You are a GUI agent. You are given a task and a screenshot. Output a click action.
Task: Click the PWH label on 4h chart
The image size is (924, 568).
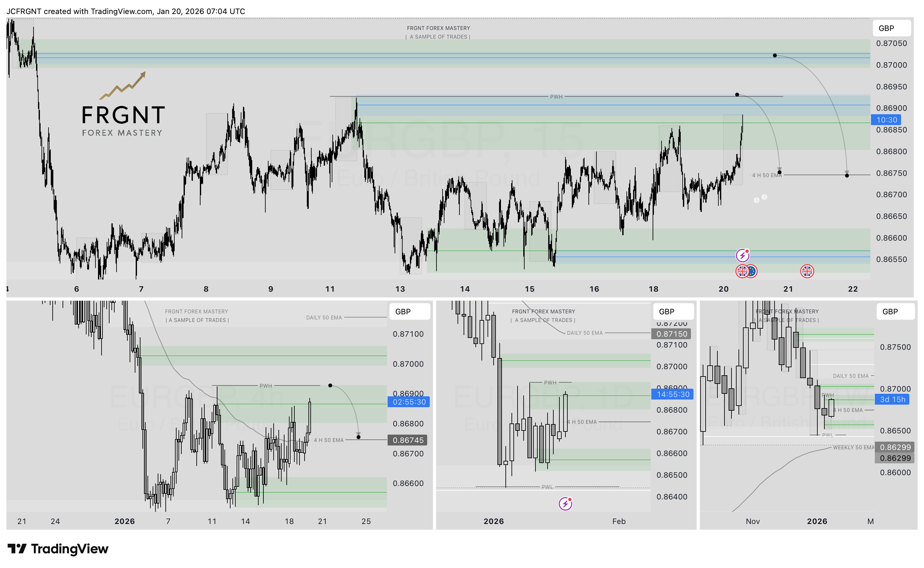point(266,386)
